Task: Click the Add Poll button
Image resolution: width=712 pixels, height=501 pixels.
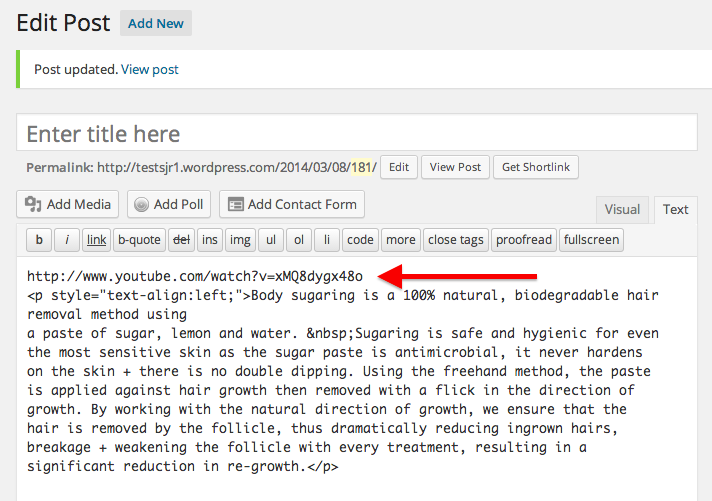Action: tap(168, 204)
